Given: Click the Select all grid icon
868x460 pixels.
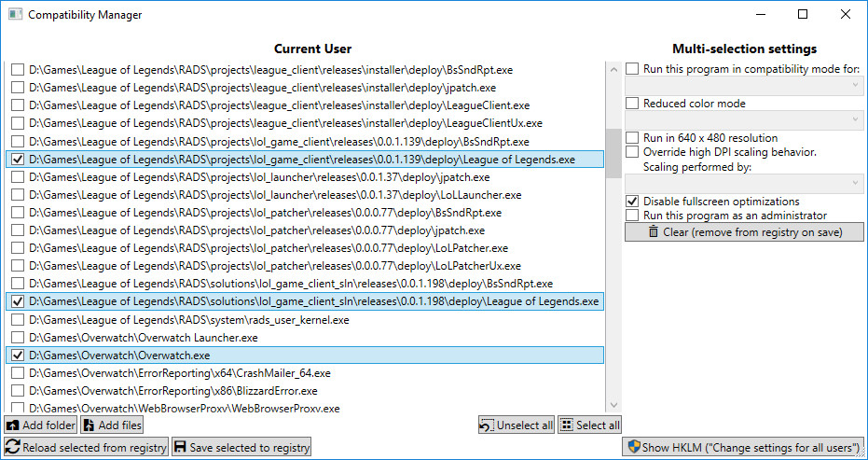Looking at the screenshot, I should (x=567, y=425).
